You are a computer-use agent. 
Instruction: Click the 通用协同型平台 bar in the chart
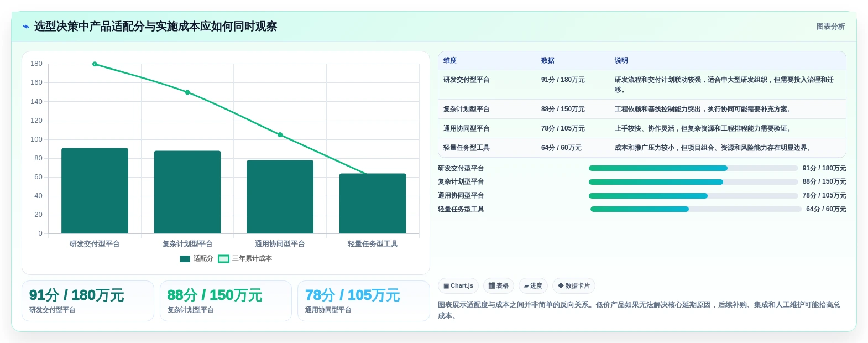(x=280, y=196)
